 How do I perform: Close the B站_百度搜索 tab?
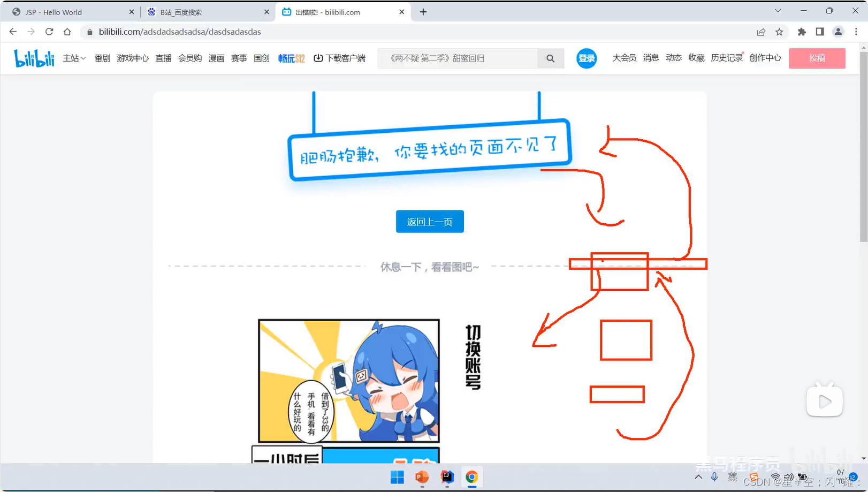[267, 12]
